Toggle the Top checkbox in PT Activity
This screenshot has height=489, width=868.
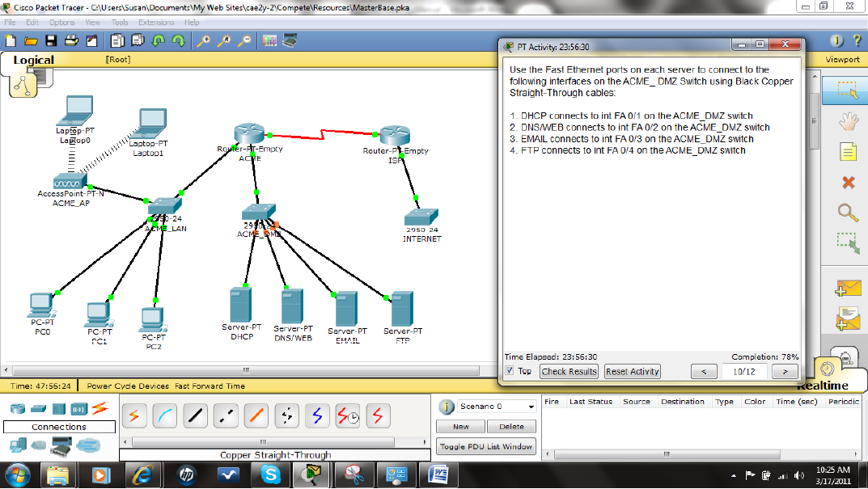[x=510, y=371]
